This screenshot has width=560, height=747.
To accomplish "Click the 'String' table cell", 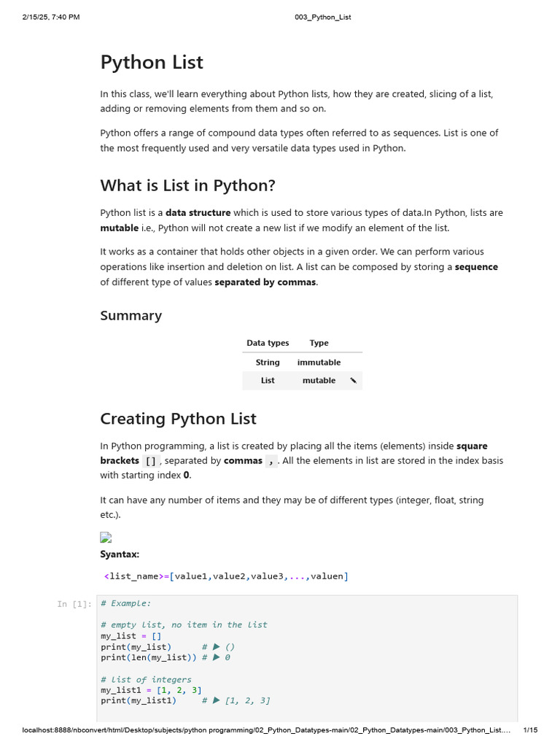I will [268, 363].
